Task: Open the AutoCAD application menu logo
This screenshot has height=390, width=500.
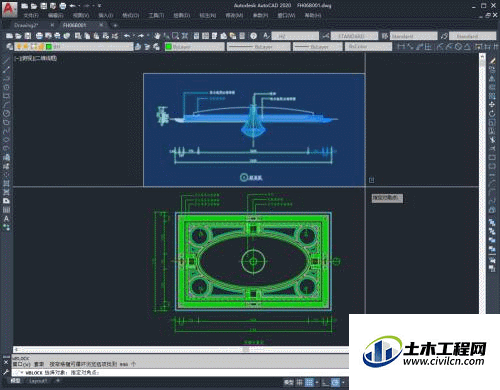Action: click(9, 9)
